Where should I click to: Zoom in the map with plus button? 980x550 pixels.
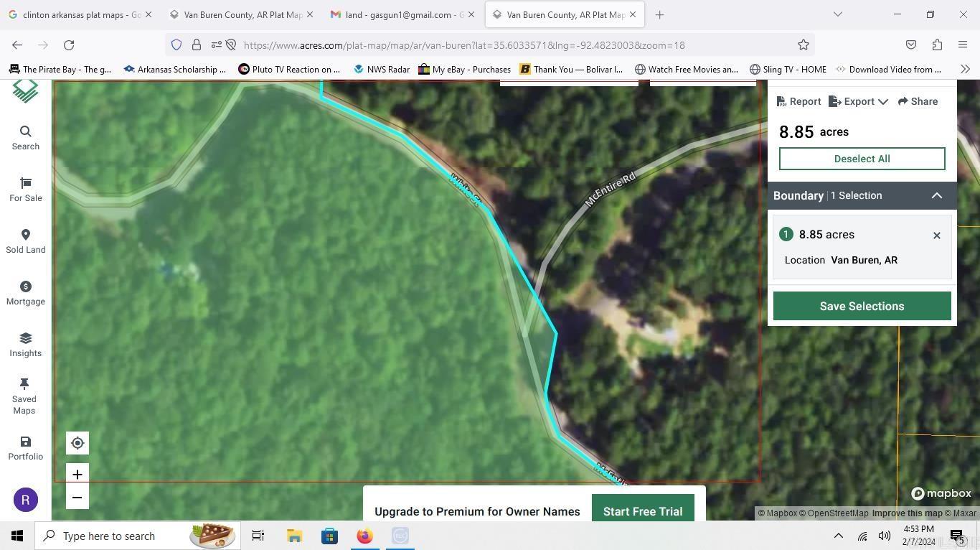pos(77,475)
